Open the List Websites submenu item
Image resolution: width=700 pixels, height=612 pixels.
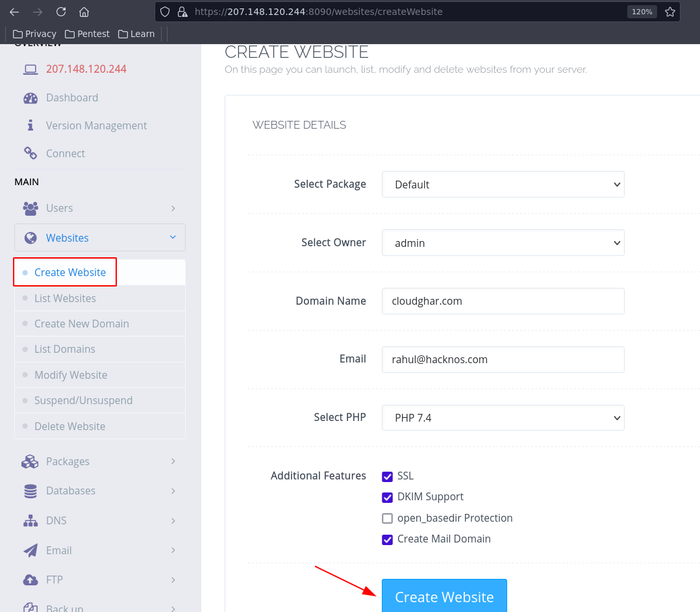pos(100,298)
